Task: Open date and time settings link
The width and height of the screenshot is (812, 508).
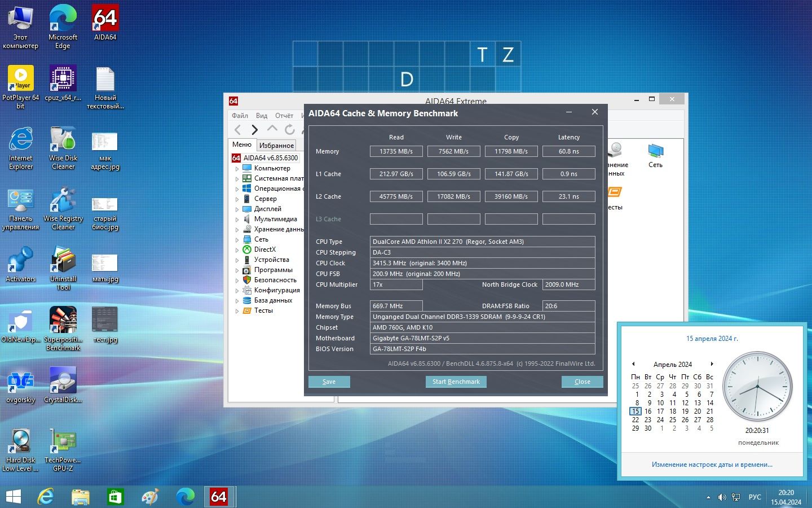Action: click(x=712, y=465)
